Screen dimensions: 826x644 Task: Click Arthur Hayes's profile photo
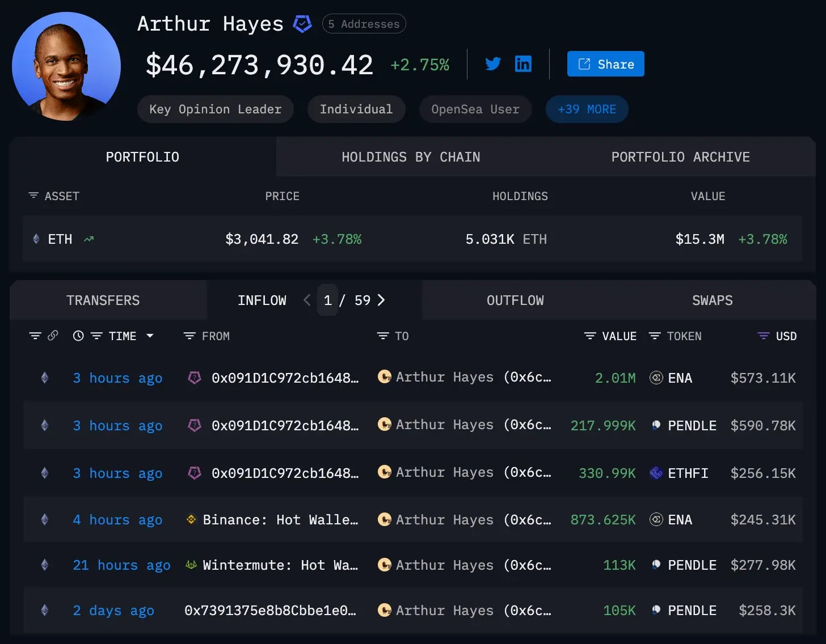point(66,66)
